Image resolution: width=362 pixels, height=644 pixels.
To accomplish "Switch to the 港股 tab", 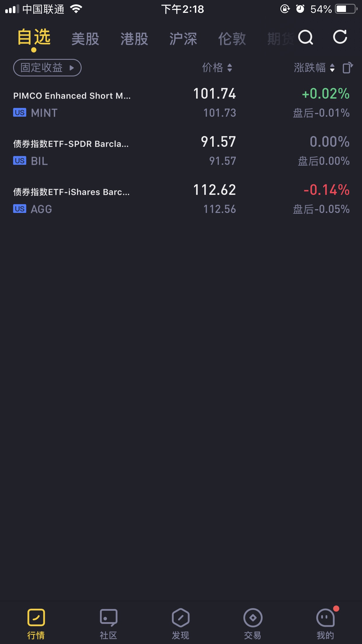I will click(x=134, y=39).
